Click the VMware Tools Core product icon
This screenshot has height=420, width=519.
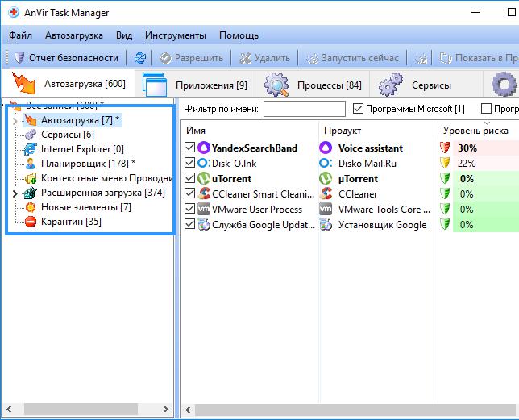(x=326, y=209)
